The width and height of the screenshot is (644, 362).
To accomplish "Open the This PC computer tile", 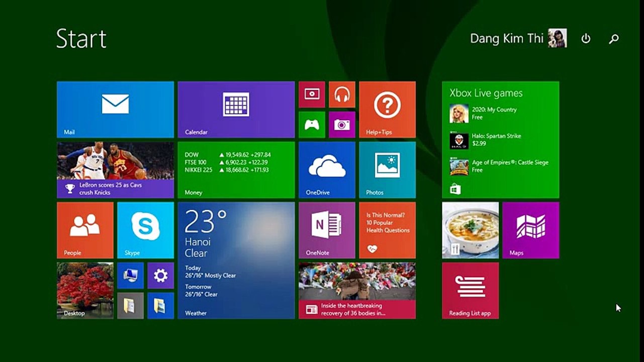I will [130, 276].
